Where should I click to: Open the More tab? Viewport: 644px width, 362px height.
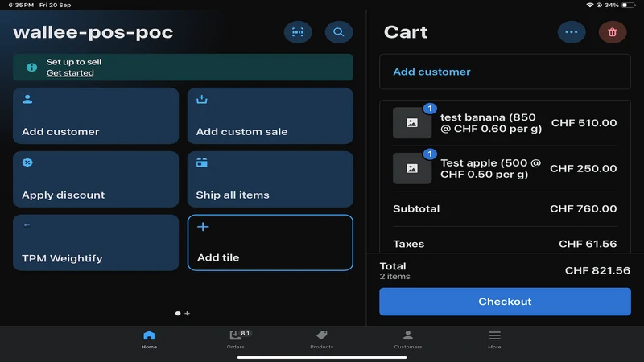(x=494, y=339)
